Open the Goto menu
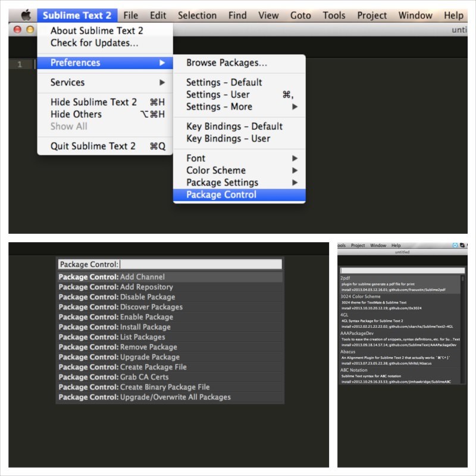This screenshot has height=476, width=476. [x=300, y=15]
